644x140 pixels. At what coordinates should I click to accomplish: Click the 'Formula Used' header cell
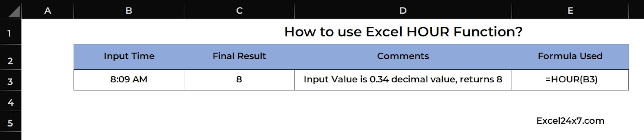(570, 56)
